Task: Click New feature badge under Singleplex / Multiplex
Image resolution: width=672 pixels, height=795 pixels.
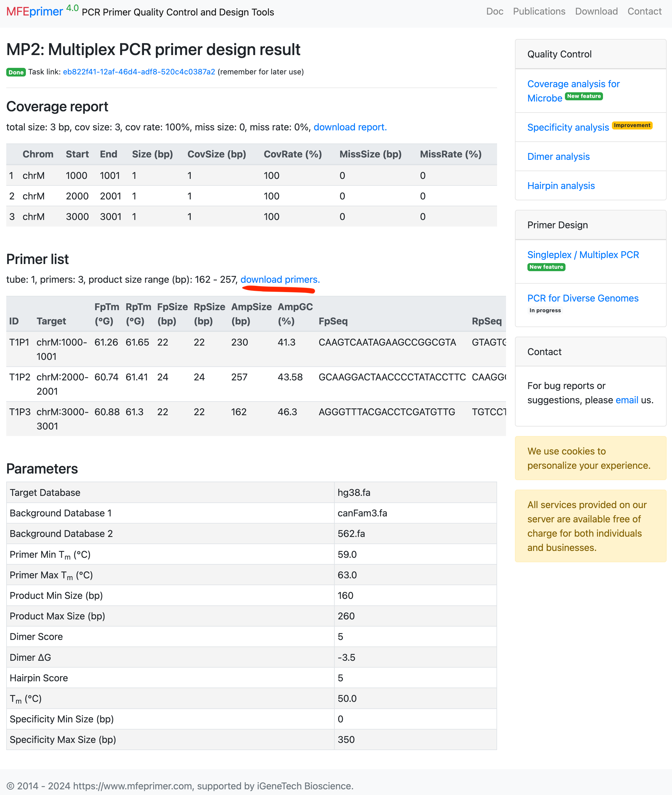Action: pos(546,267)
